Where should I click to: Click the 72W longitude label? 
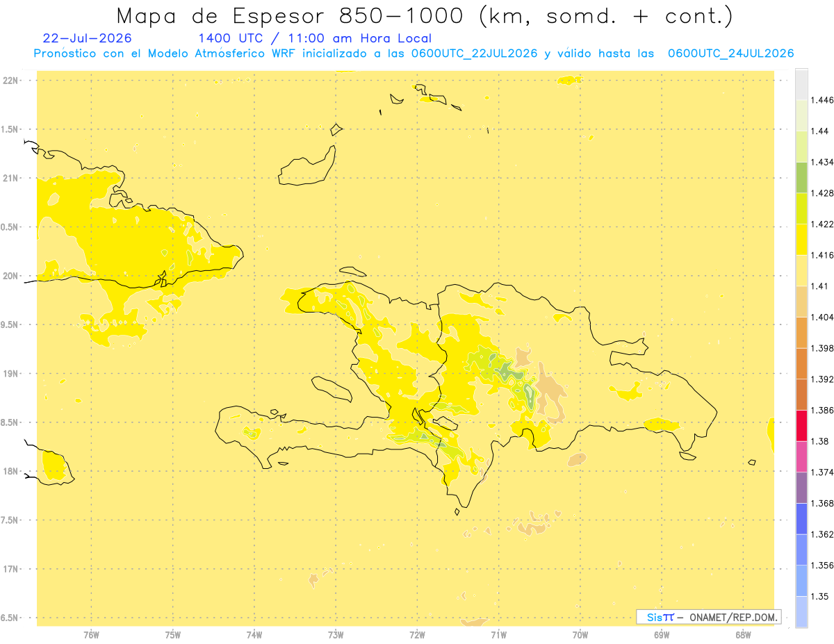pyautogui.click(x=417, y=634)
